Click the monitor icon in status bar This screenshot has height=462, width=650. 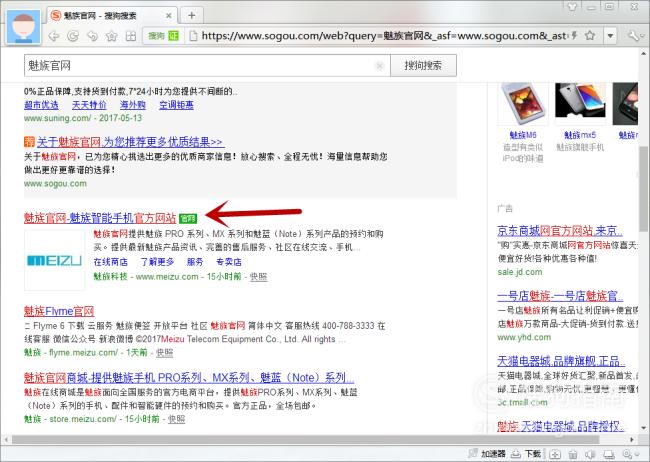click(x=609, y=454)
